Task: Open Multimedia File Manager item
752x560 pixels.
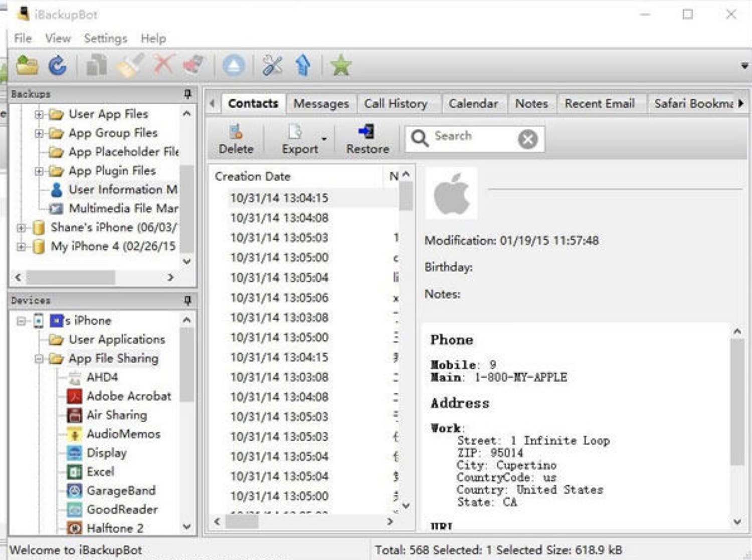Action: point(114,208)
